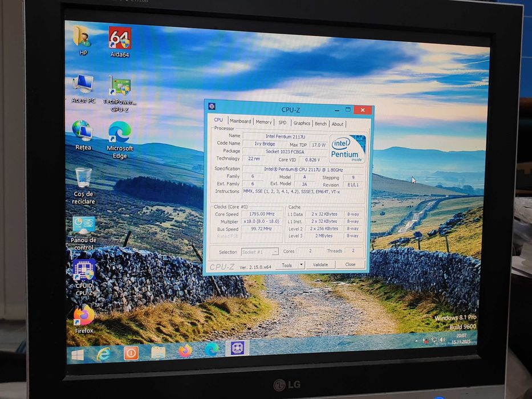This screenshot has height=399, width=532.
Task: Click the Max TDP value '17.0 W'
Action: click(x=318, y=145)
